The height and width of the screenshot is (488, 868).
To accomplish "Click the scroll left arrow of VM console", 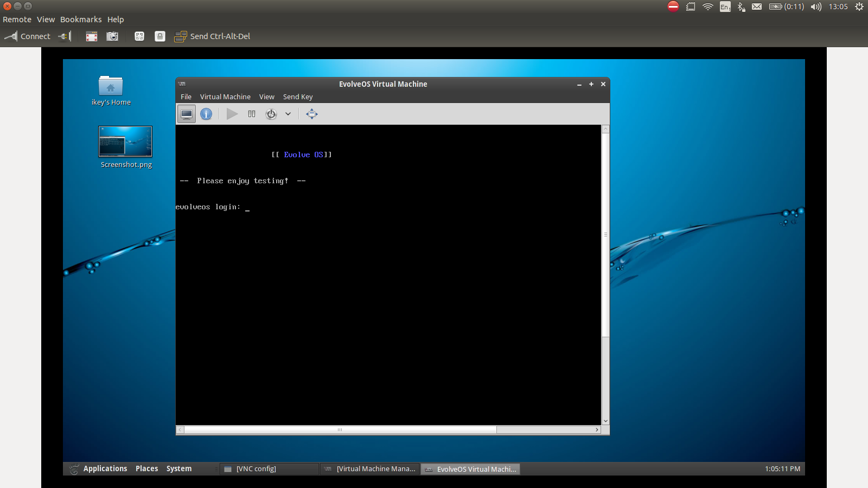I will point(180,429).
